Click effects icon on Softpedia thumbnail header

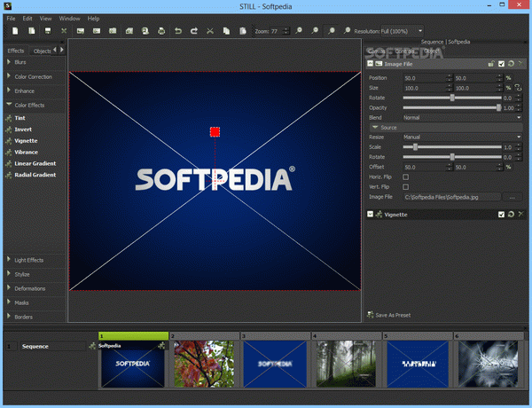point(162,346)
